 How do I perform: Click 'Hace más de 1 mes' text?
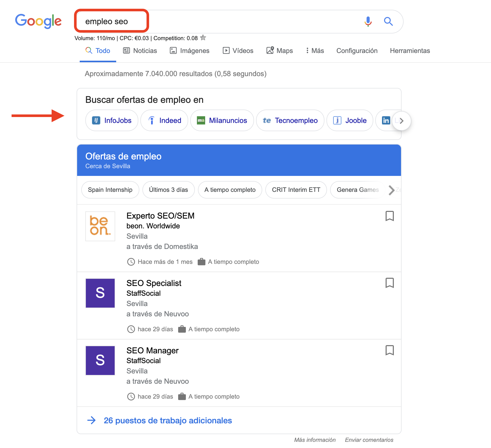coord(165,262)
